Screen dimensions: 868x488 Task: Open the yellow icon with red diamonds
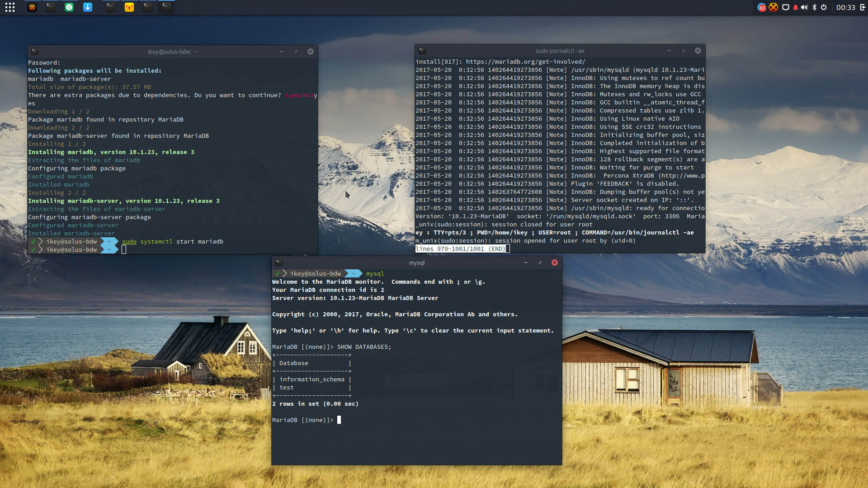tap(129, 7)
